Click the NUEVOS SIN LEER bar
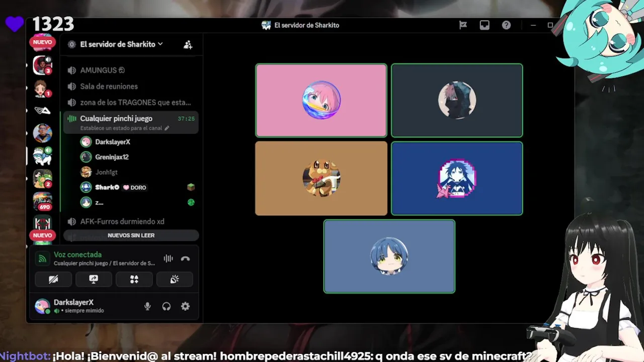644x362 pixels. click(x=131, y=235)
